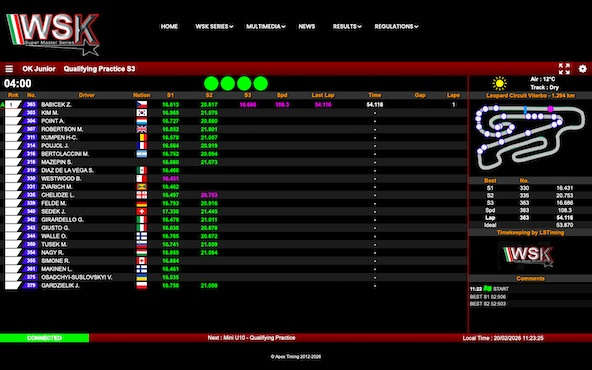Click the green CONNECTED status indicator
Image resolution: width=592 pixels, height=370 pixels.
click(x=45, y=338)
